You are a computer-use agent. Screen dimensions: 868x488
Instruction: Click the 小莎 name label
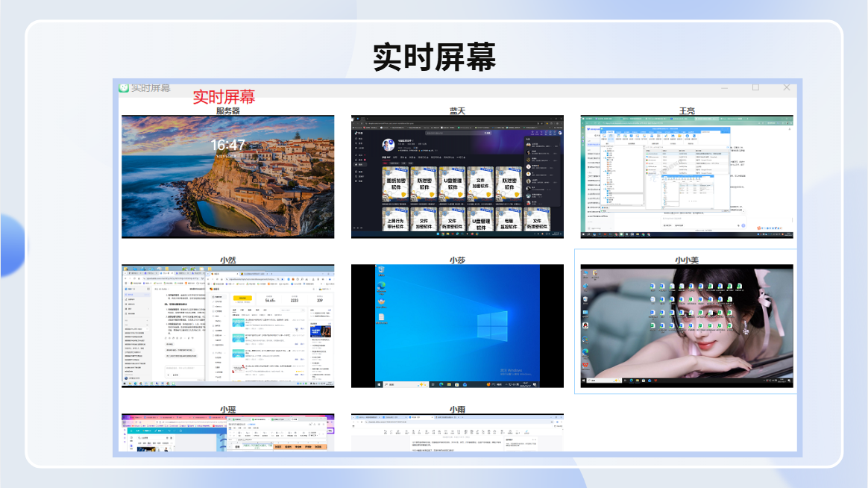pyautogui.click(x=457, y=260)
